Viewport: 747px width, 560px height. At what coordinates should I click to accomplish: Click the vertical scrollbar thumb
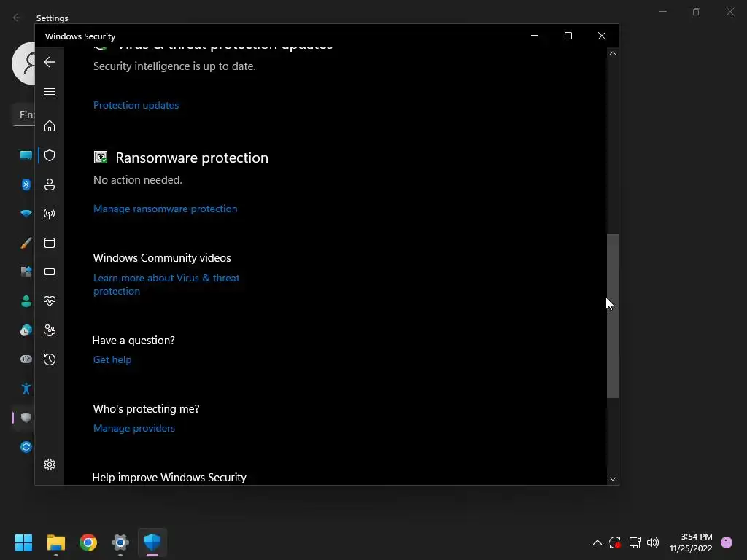click(x=613, y=316)
